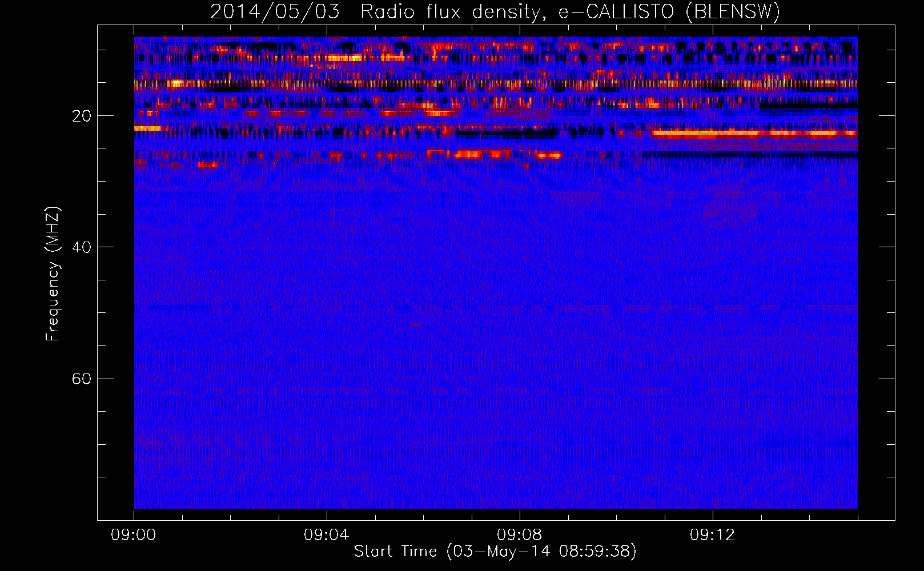The image size is (924, 571).
Task: Click the 40 frequency tick label
Action: (81, 247)
